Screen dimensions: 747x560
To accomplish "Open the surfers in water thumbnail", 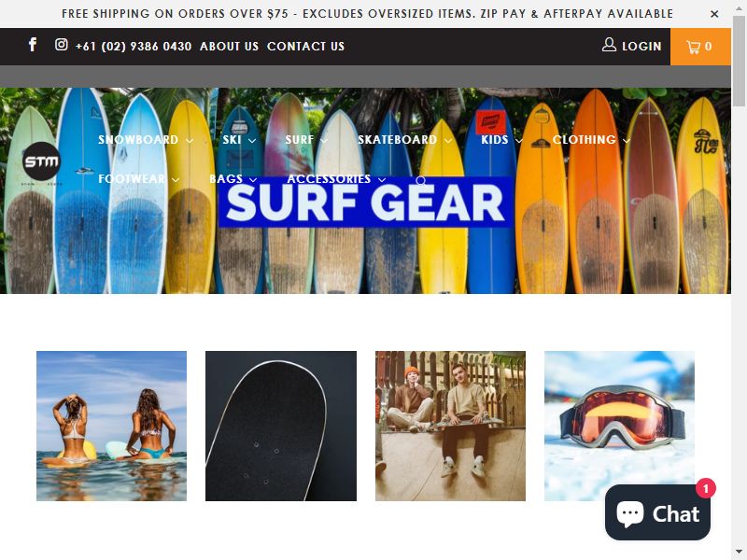I will (x=111, y=426).
